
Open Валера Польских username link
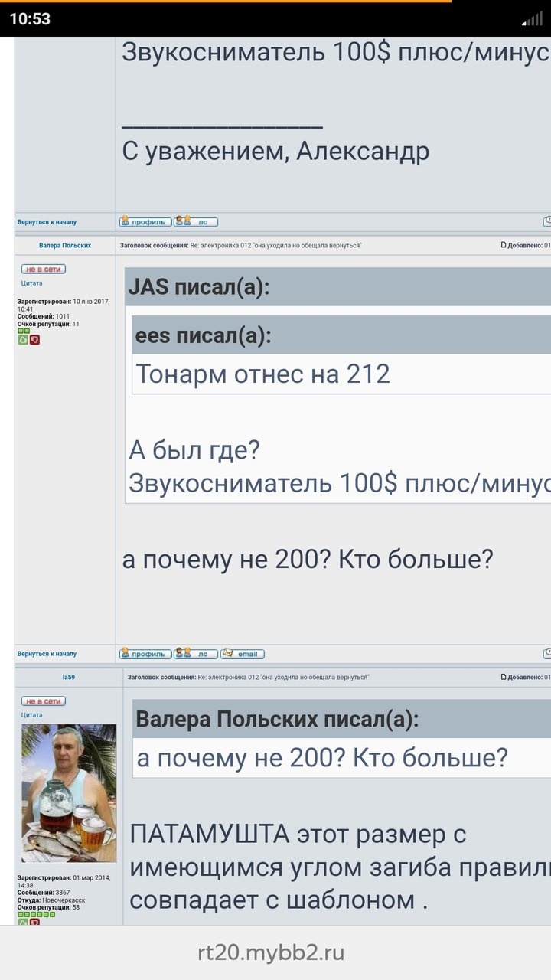click(x=65, y=246)
